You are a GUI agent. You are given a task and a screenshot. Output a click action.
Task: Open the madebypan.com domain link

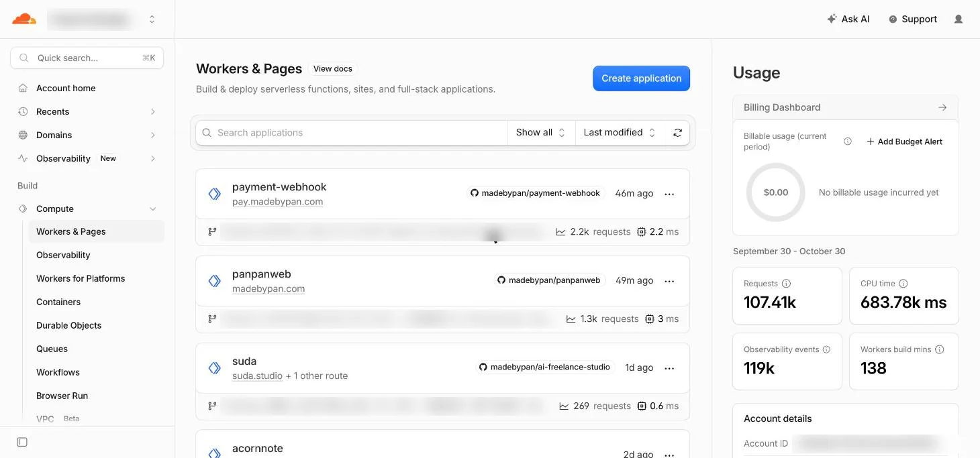tap(268, 289)
